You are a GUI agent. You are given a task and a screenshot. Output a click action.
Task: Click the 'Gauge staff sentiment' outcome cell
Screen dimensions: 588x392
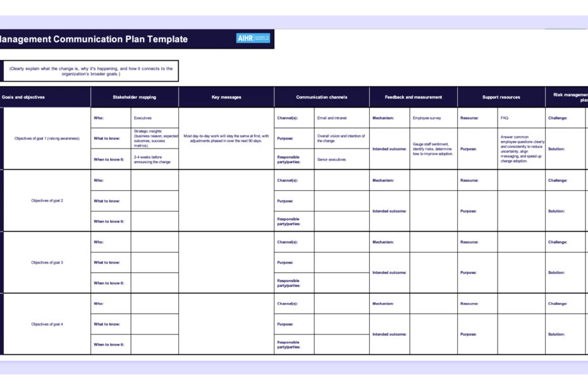[432, 149]
